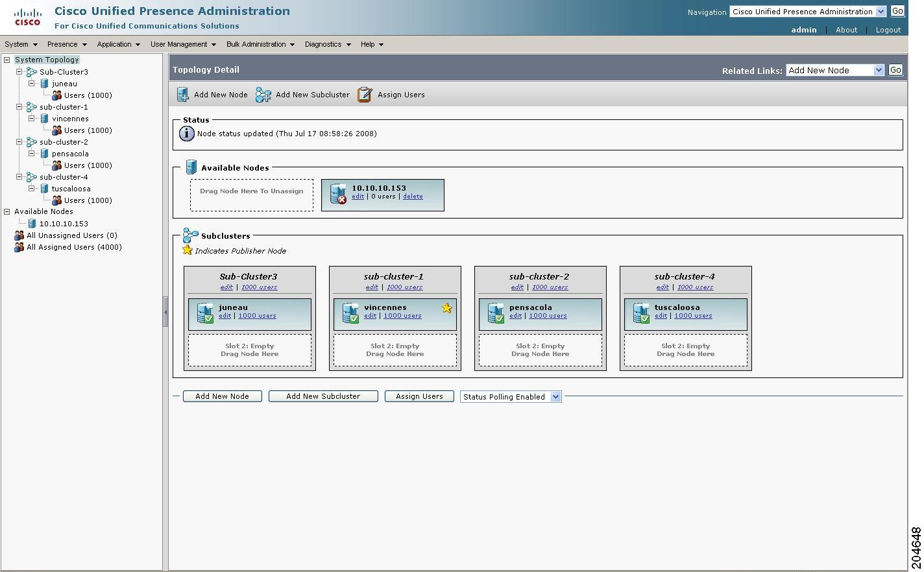Viewport: 924px width, 572px height.
Task: Click the bottom Add New Subcluster button
Action: 323,396
